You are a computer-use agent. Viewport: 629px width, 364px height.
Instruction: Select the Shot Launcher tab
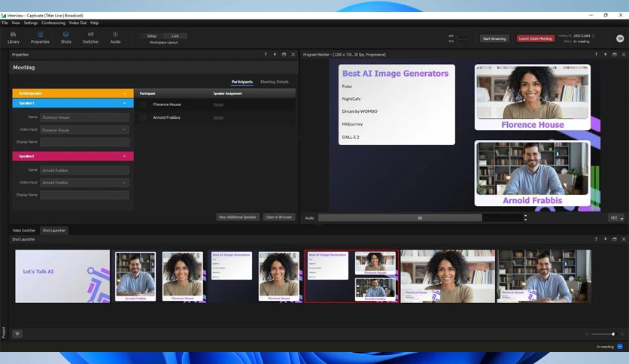coord(53,230)
